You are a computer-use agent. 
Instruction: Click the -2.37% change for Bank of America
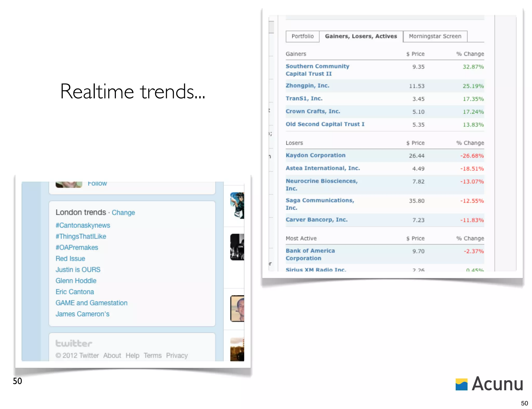click(x=474, y=251)
